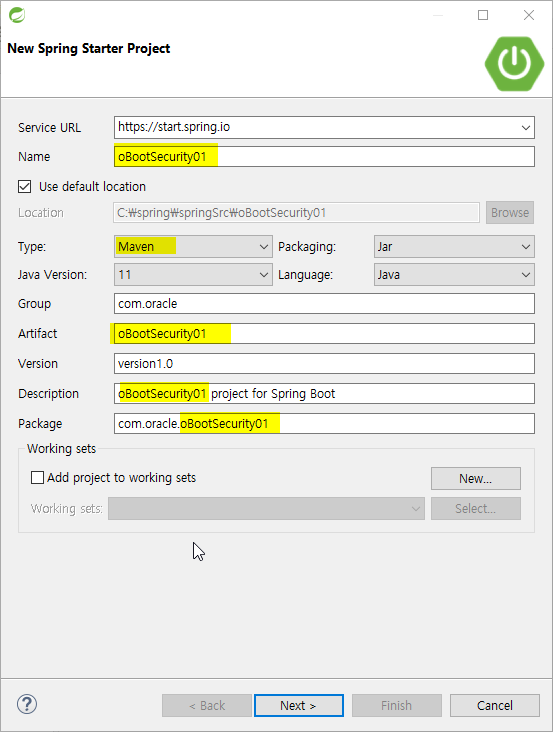
Task: Click the green Spring Boot power logo
Action: point(514,63)
